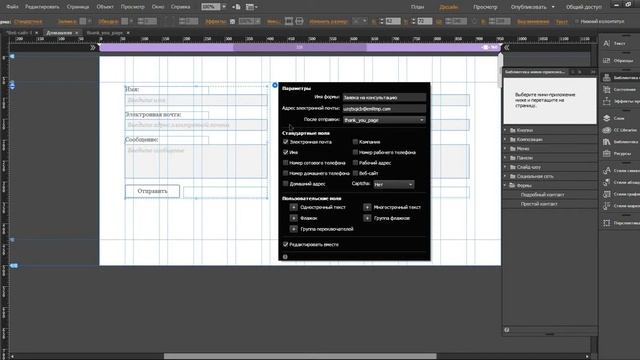
Task: Open the zoom level dropdown in the menu bar
Action: [x=224, y=7]
